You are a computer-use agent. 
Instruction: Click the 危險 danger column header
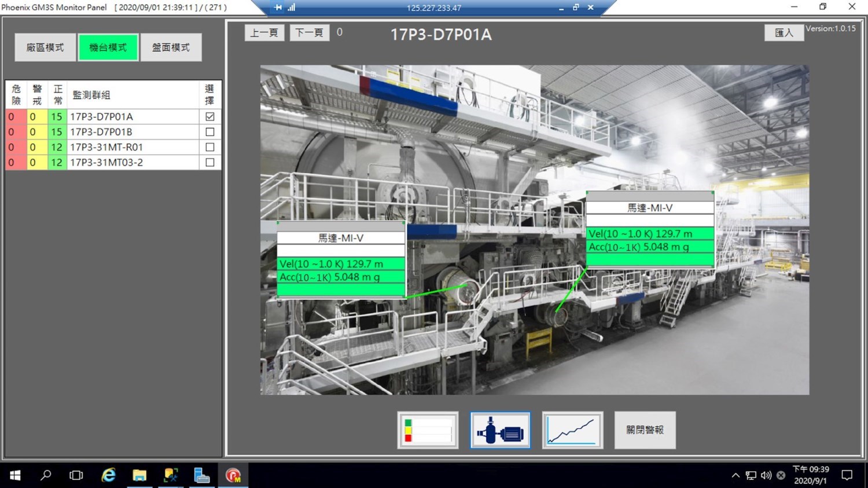click(x=16, y=94)
